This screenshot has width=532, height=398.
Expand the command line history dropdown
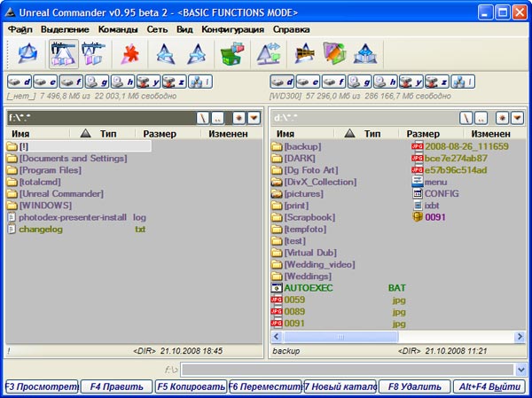(521, 370)
